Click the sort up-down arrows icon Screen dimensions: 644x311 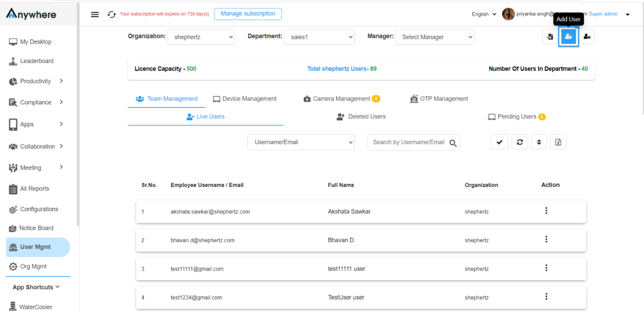539,142
